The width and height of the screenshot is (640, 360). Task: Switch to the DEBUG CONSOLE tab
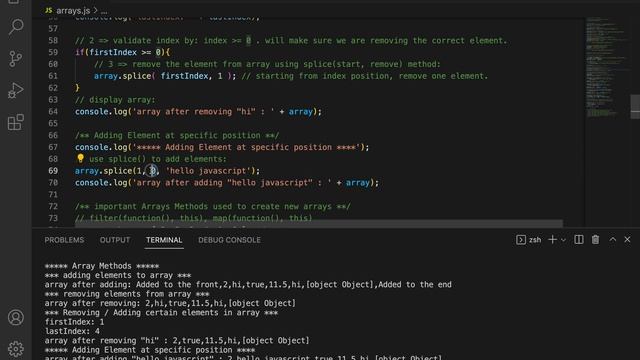coord(229,240)
